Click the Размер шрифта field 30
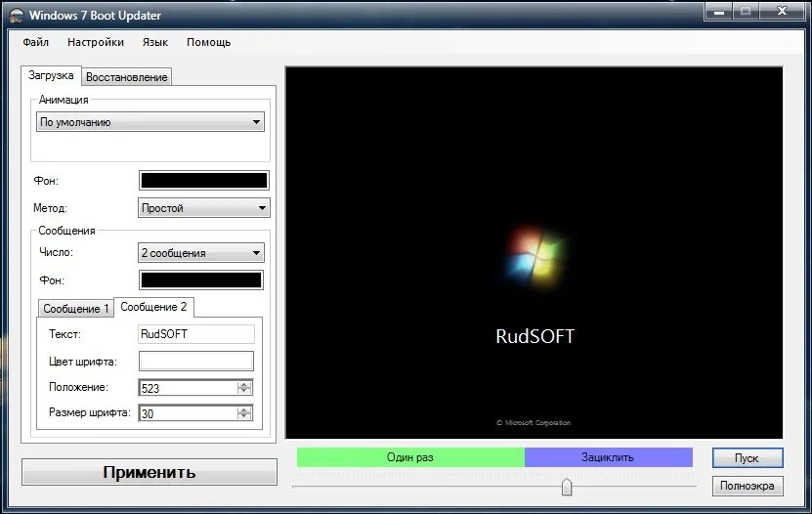The image size is (812, 514). click(188, 413)
